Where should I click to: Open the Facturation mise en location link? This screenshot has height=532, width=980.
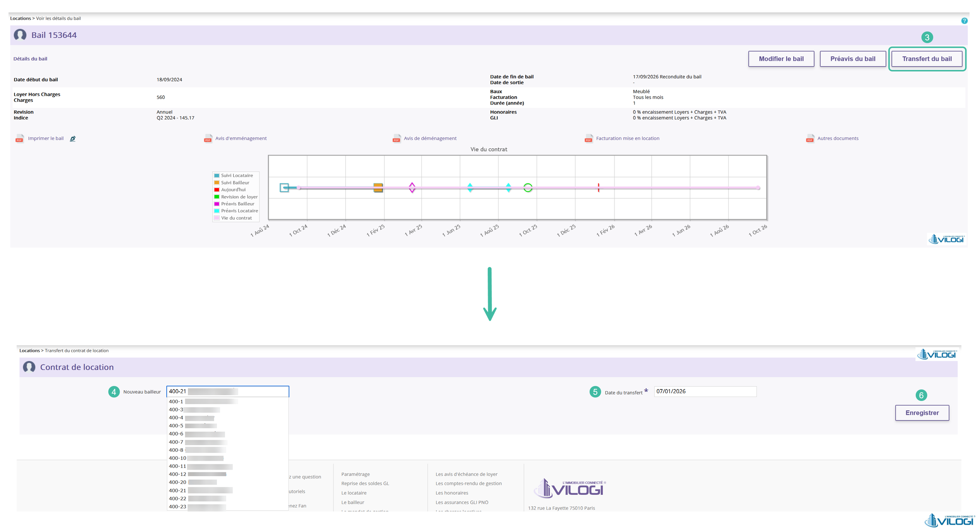click(628, 138)
